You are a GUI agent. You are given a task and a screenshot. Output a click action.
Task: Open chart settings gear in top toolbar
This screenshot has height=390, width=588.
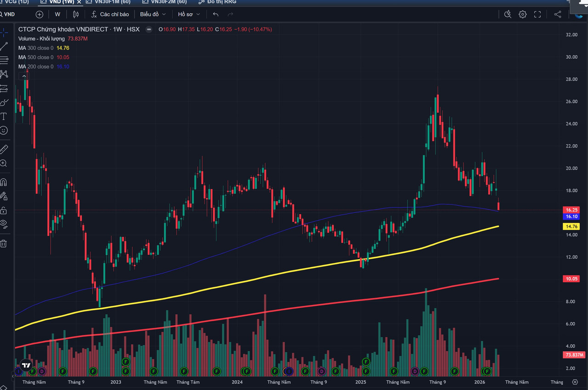tap(523, 14)
